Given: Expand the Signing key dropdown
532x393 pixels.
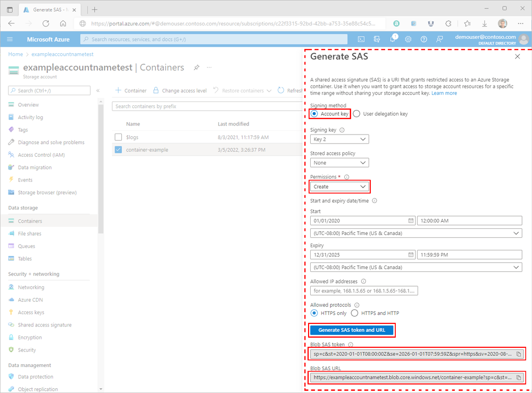Looking at the screenshot, I should coord(339,139).
